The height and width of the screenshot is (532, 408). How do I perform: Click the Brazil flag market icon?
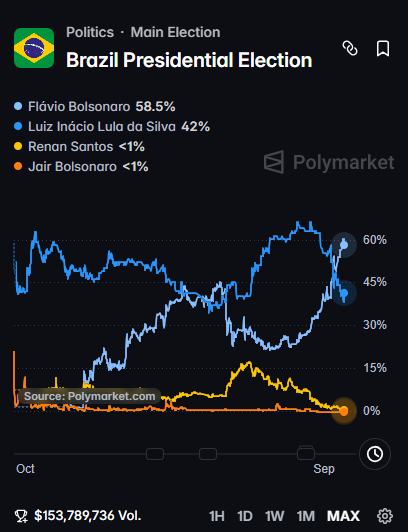[x=34, y=48]
